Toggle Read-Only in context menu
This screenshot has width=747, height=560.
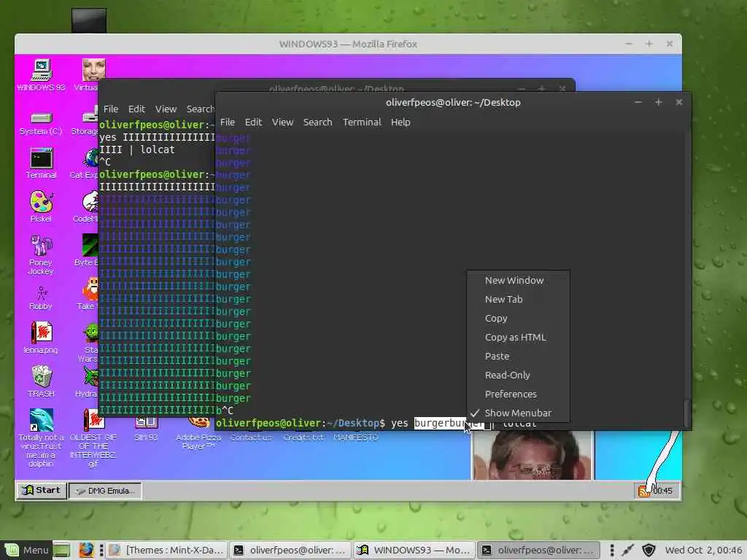coord(518,376)
